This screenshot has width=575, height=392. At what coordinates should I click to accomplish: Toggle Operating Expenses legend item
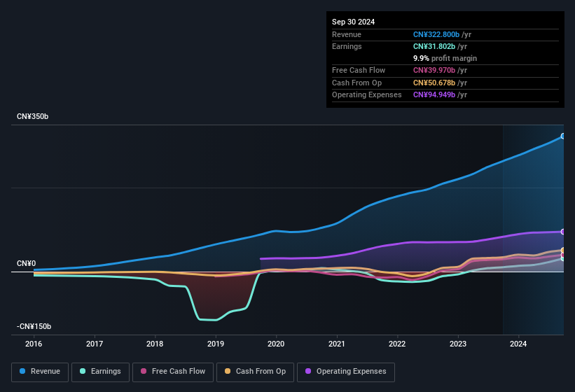click(346, 372)
